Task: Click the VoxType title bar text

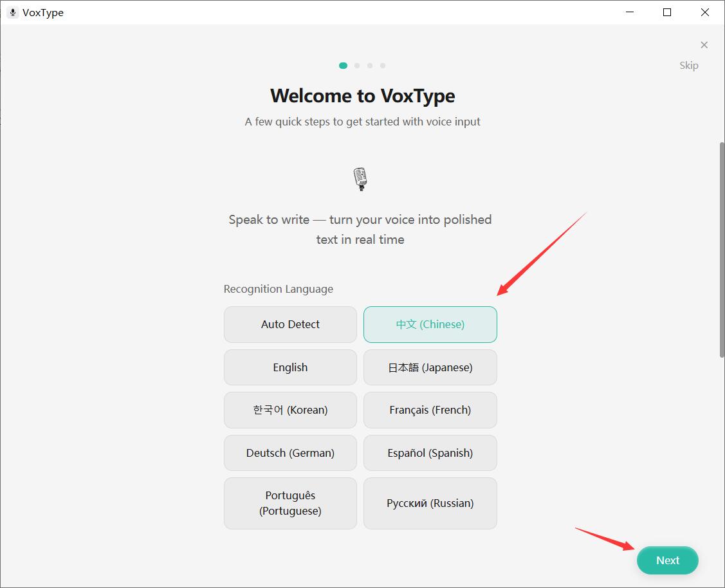Action: (x=43, y=12)
